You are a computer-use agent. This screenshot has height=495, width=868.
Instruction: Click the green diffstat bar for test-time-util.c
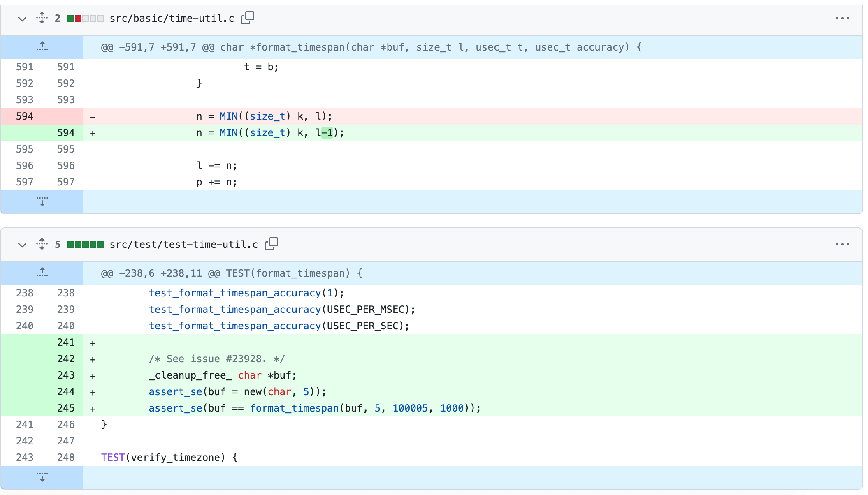pos(86,245)
